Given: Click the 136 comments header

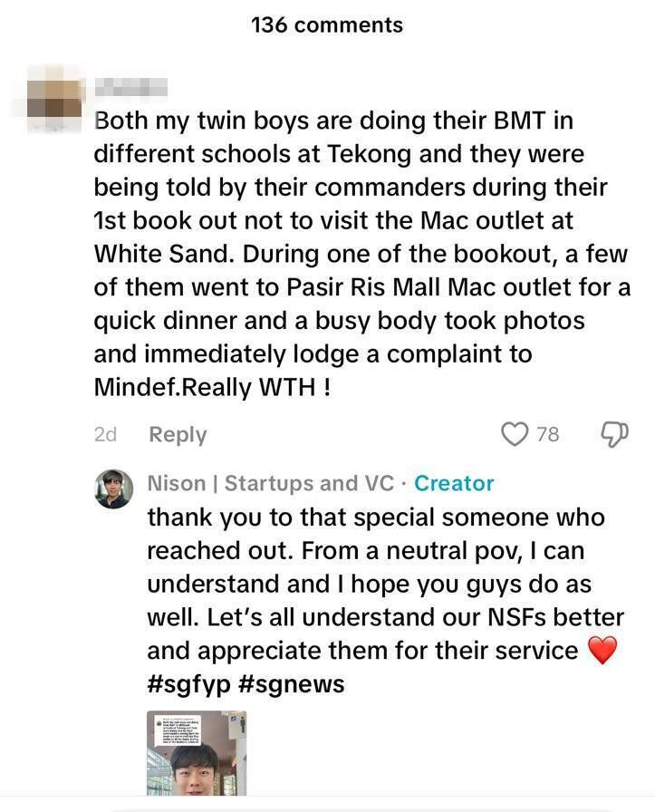Looking at the screenshot, I should (327, 25).
